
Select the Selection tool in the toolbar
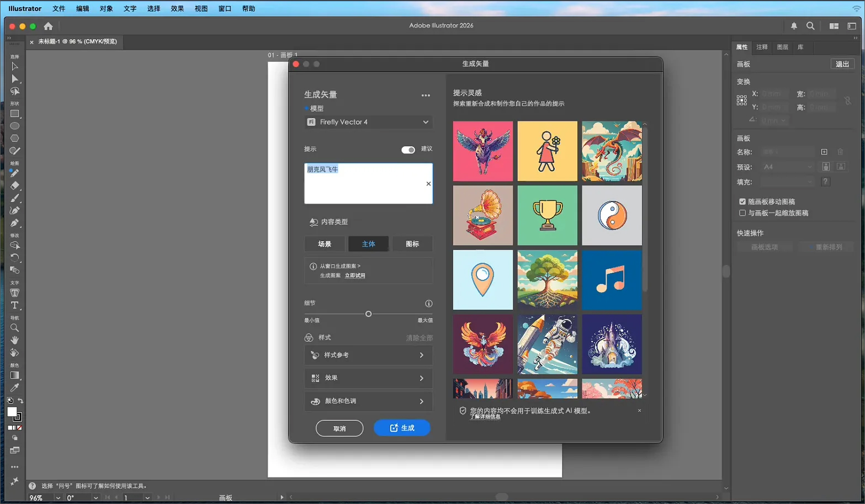tap(15, 66)
